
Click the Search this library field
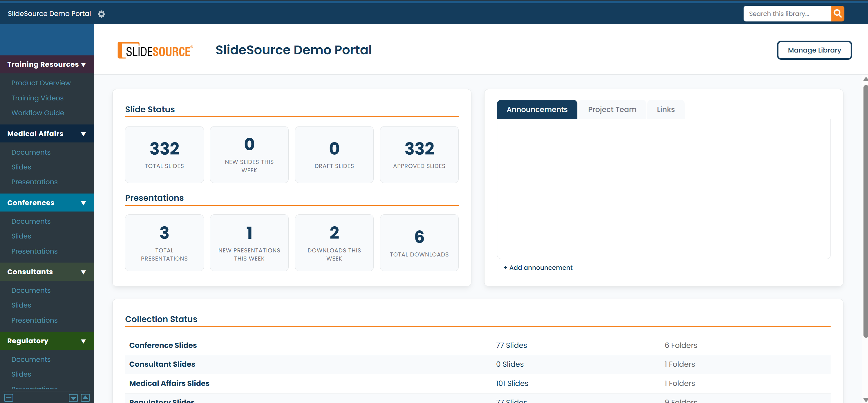coord(787,13)
